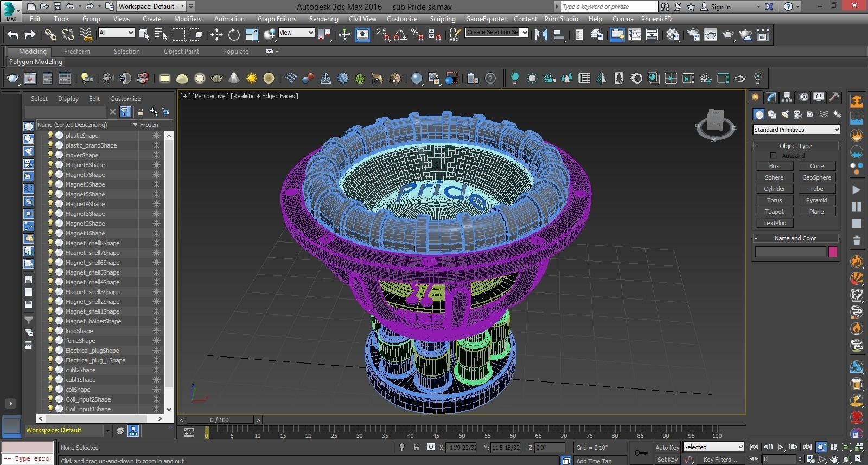Click the Teapot object type button
Screen dimensions: 868x465
774,212
